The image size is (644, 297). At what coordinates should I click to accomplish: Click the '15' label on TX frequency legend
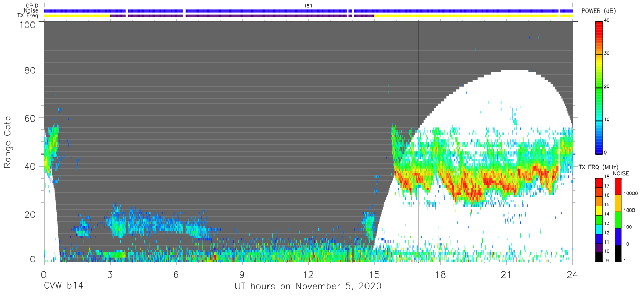607,204
